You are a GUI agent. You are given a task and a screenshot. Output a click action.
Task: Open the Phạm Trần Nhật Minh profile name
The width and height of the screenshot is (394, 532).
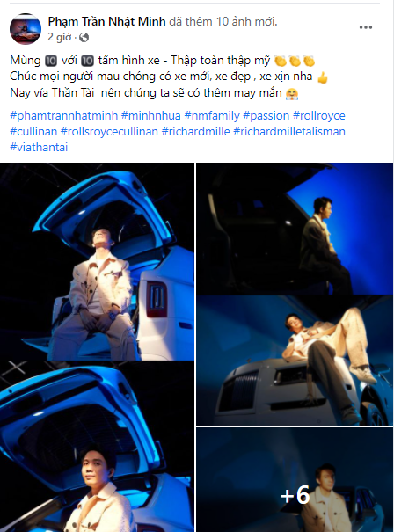(x=107, y=21)
